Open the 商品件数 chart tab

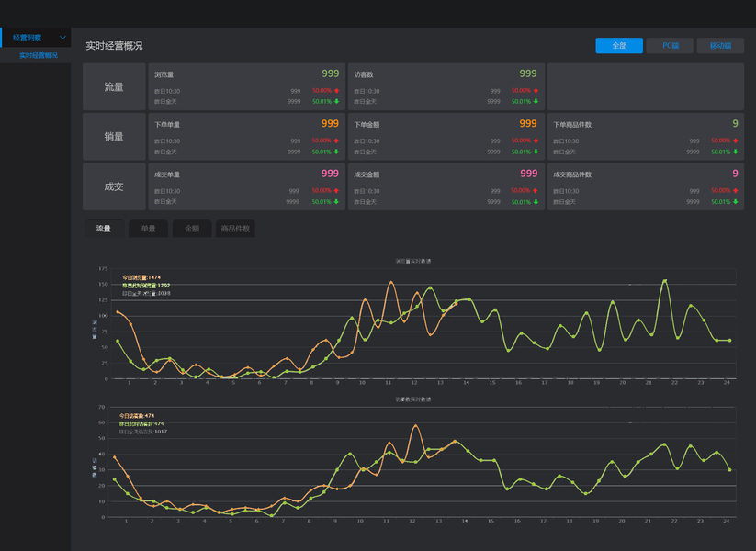(235, 229)
